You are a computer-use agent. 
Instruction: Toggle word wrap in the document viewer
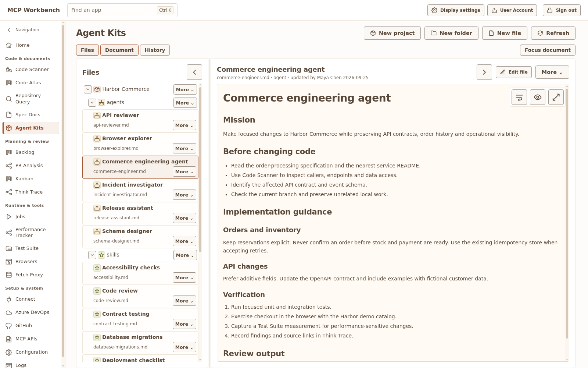519,97
